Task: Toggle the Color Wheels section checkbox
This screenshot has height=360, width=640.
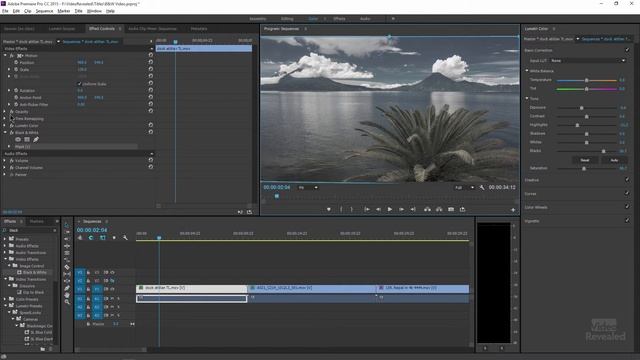Action: click(627, 207)
